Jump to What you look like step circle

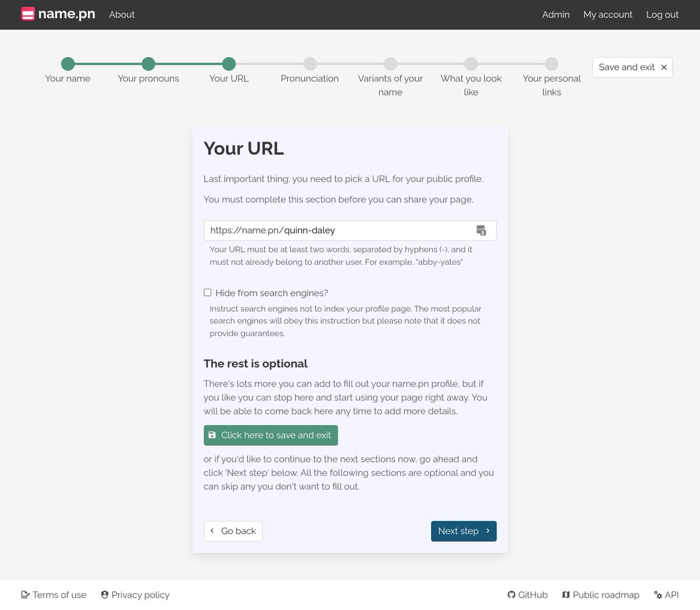[471, 64]
